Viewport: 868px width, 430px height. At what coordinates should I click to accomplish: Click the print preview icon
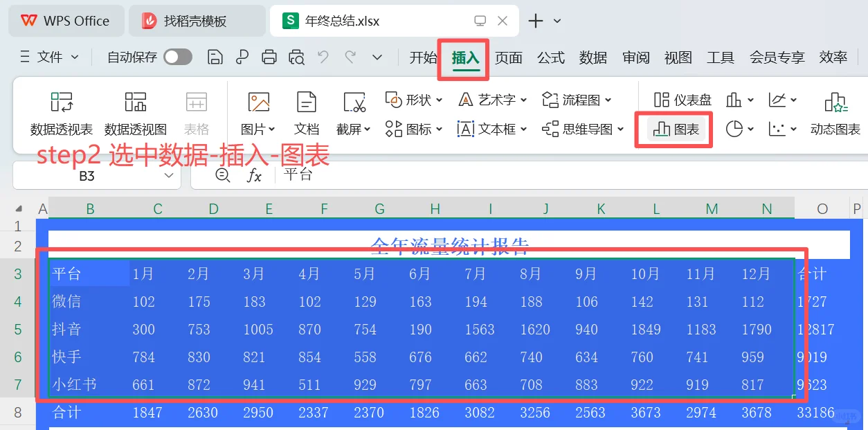(296, 57)
